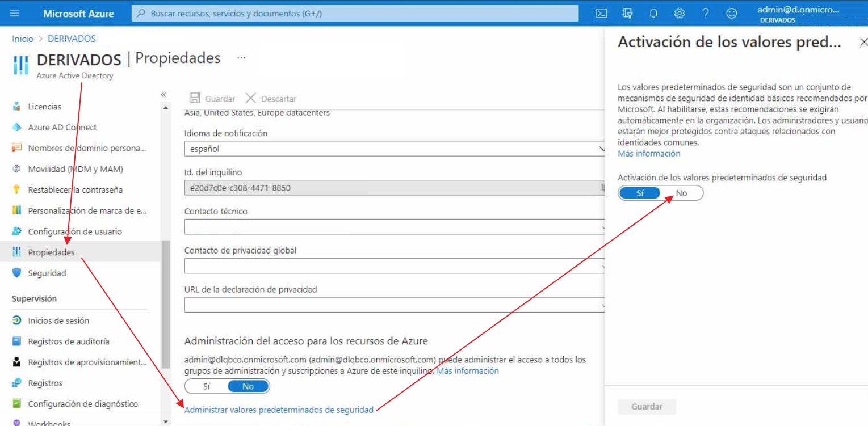Viewport: 868px width, 426px height.
Task: Open the Azure portal hamburger menu
Action: (x=15, y=13)
